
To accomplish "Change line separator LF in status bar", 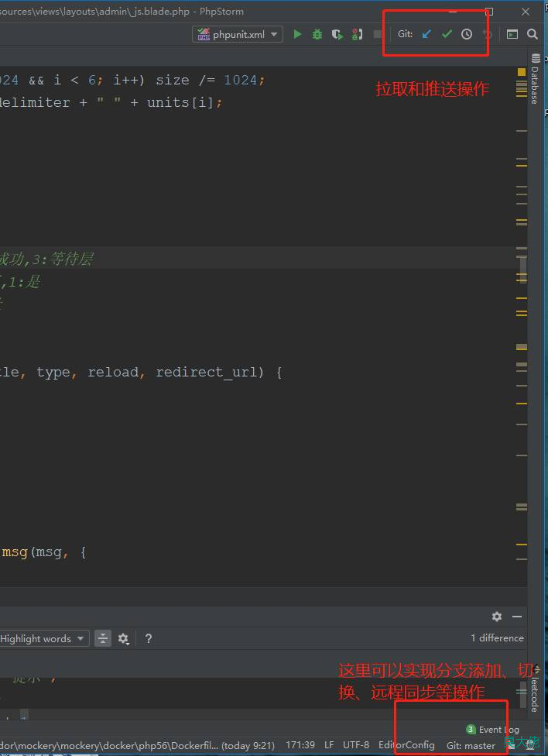I will point(329,745).
